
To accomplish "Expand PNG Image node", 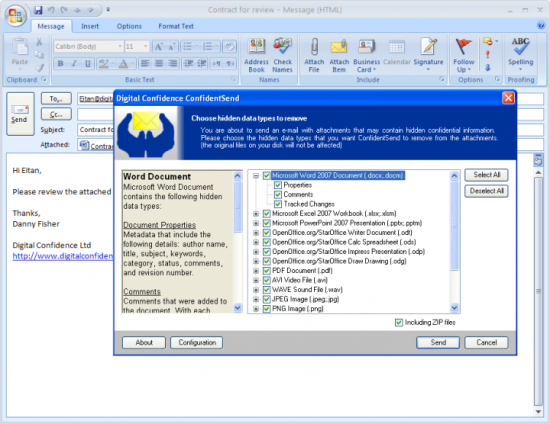I will 256,309.
